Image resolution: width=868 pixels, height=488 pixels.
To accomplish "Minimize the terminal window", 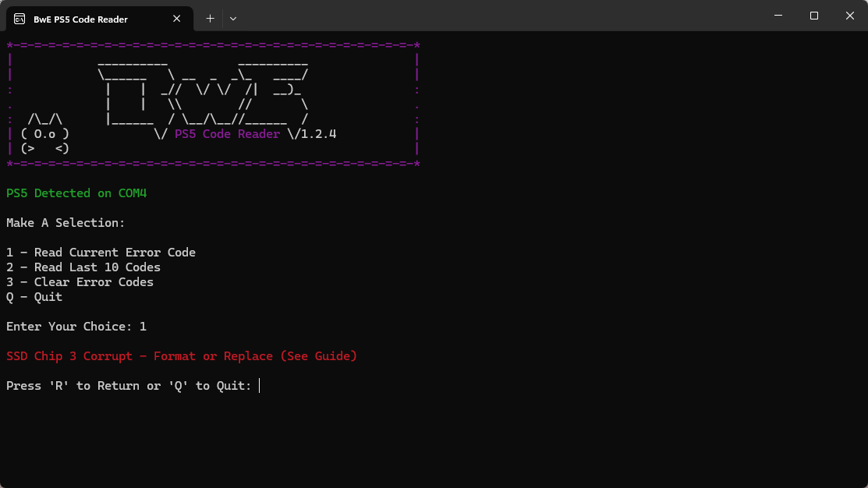I will tap(778, 16).
